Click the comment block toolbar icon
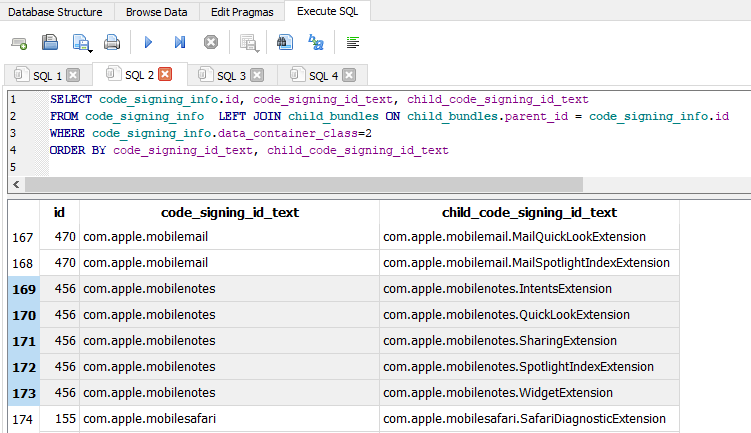The height and width of the screenshot is (433, 751). pyautogui.click(x=353, y=43)
